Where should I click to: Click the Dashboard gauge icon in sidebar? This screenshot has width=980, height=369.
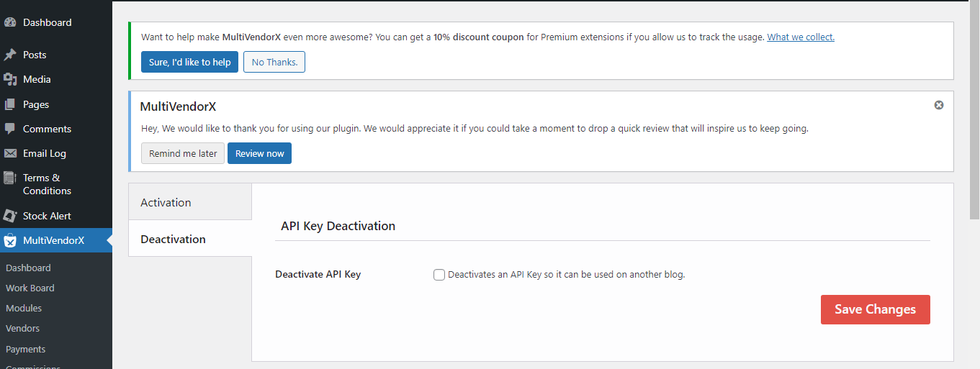pos(10,22)
